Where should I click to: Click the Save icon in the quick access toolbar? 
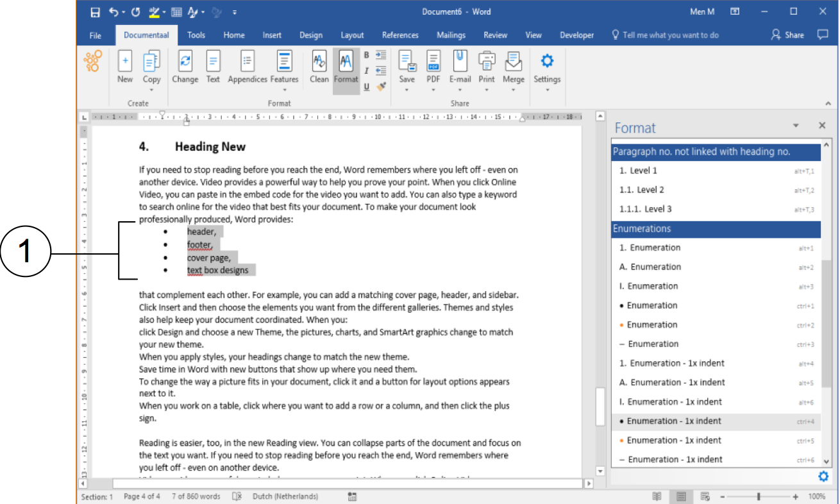click(95, 12)
